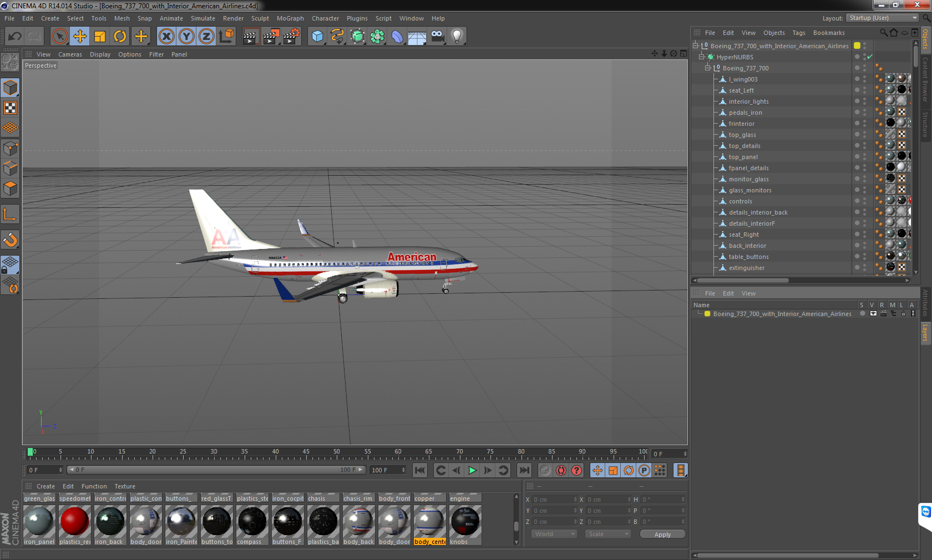
Task: Toggle position keyframe recording
Action: click(597, 470)
